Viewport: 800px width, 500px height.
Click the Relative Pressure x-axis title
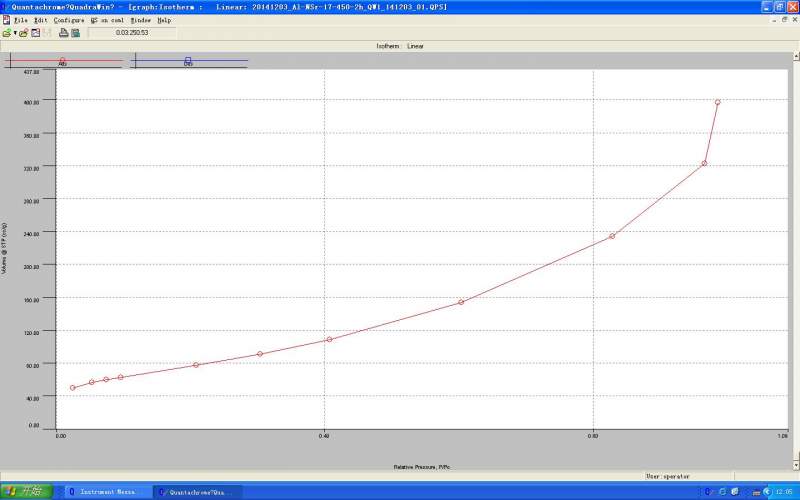421,467
